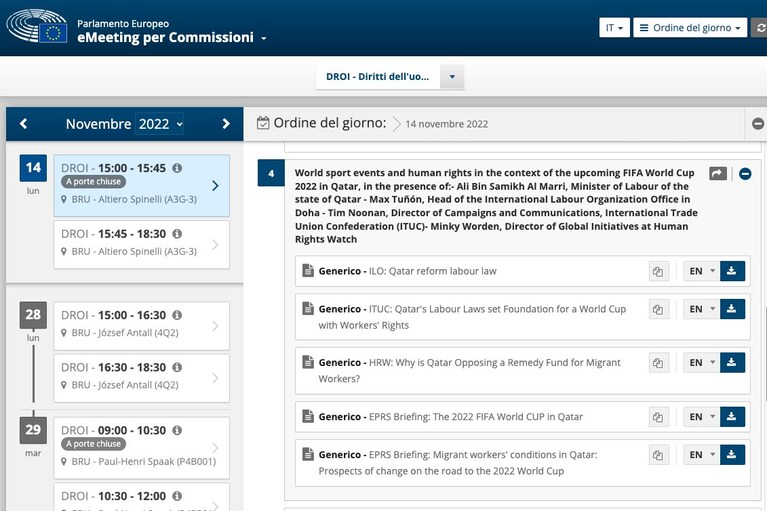The height and width of the screenshot is (511, 767).
Task: Click the A porte chiuse badge on the 29th
Action: (x=93, y=444)
